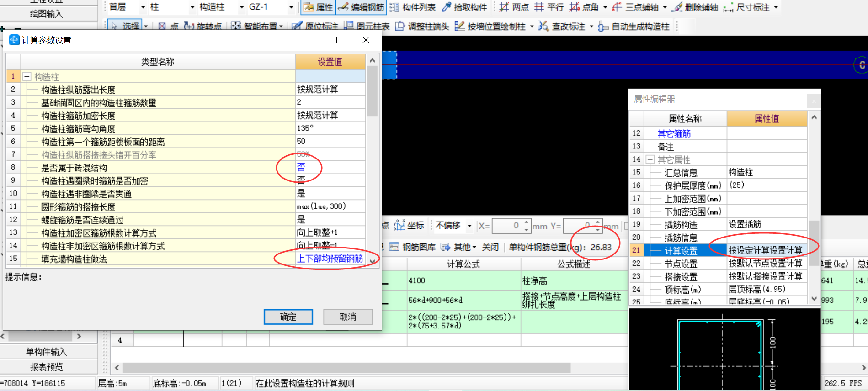The height and width of the screenshot is (391, 868).
Task: Click the 坐标 coordinate icon
Action: [399, 225]
